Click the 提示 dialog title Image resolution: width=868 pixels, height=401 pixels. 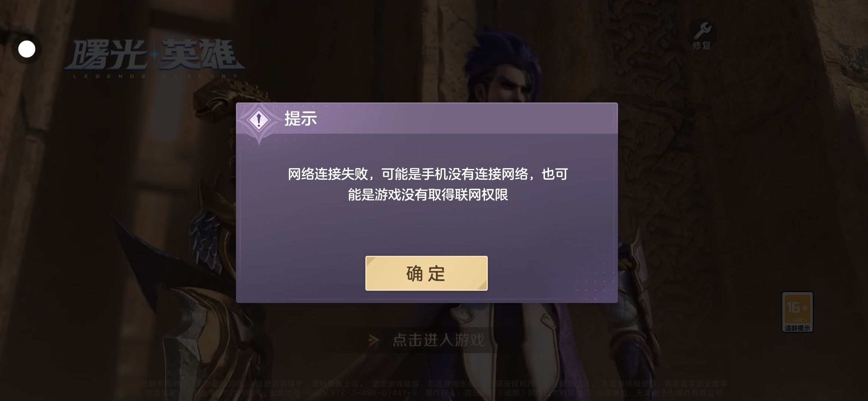click(300, 118)
